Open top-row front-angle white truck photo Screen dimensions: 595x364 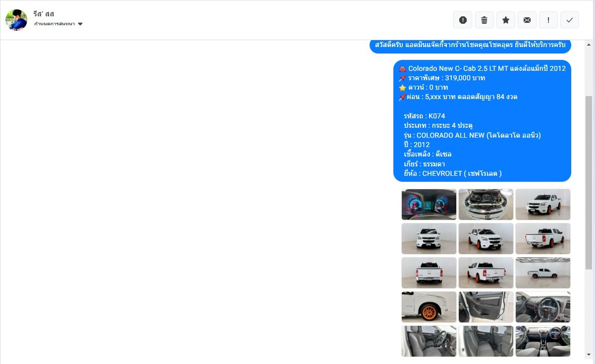543,204
